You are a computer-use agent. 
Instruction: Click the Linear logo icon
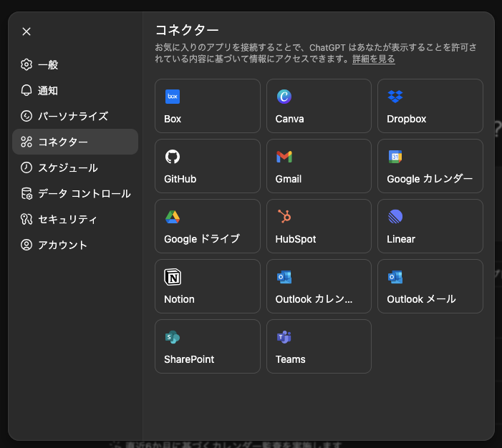point(395,217)
